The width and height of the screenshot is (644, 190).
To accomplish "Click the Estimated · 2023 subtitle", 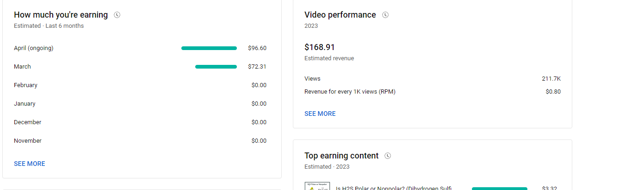I will tap(327, 167).
